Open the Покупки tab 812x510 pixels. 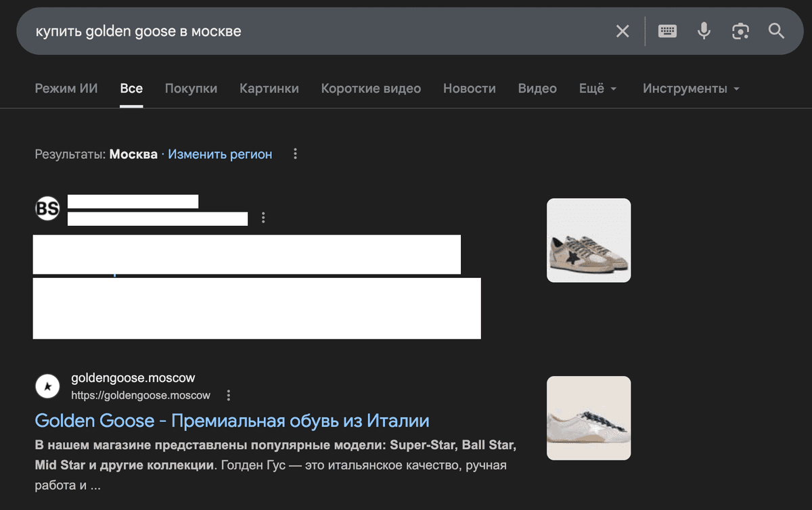pyautogui.click(x=191, y=89)
